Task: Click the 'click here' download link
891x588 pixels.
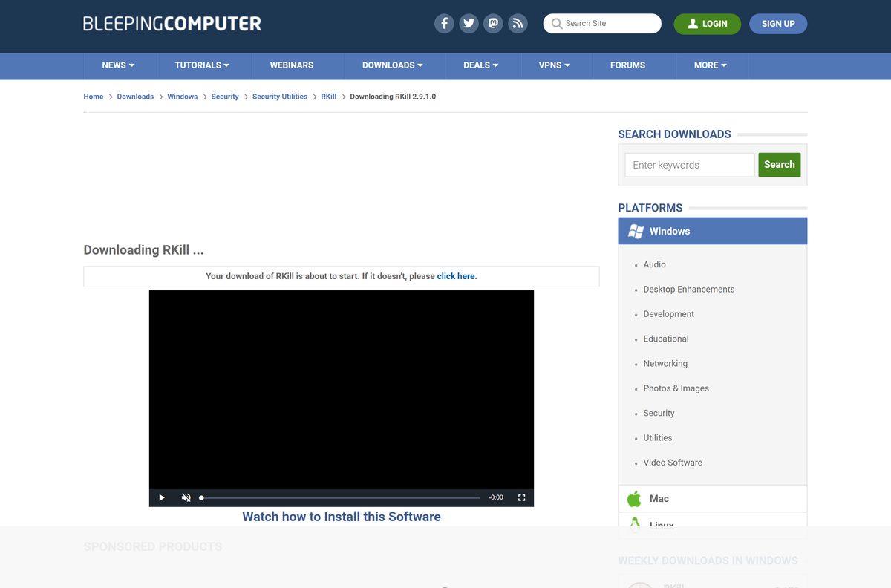Action: (457, 276)
